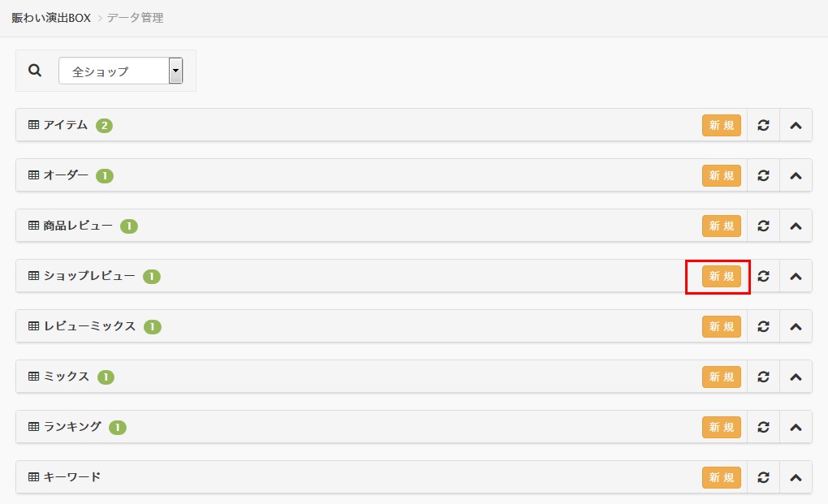Collapse the 商品レビュー panel
Screen dimensions: 828x504
point(796,226)
